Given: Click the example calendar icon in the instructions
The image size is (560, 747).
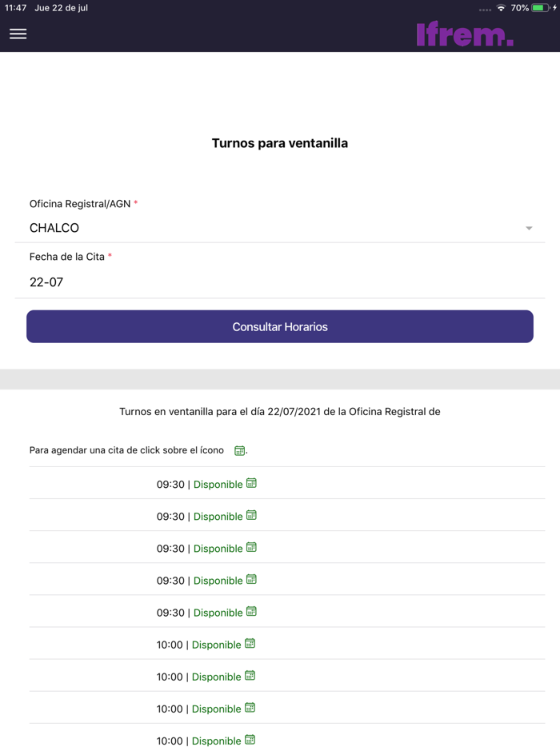Looking at the screenshot, I should [239, 451].
